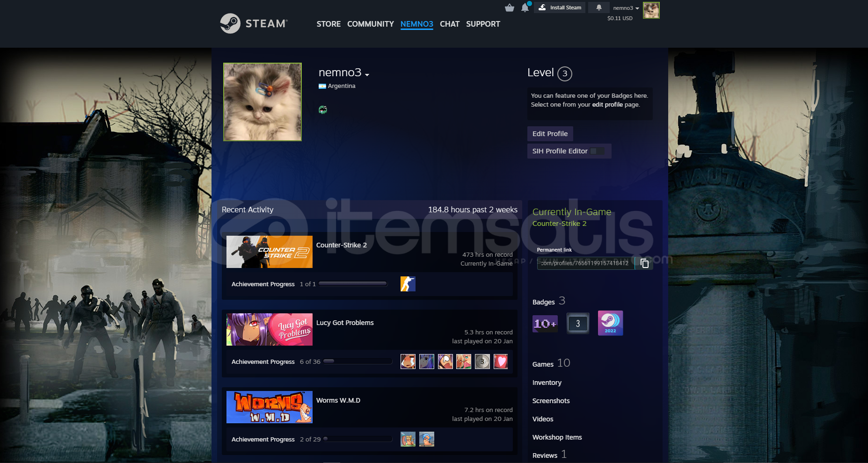Click the large kitten profile avatar
This screenshot has height=463, width=868.
tap(263, 102)
